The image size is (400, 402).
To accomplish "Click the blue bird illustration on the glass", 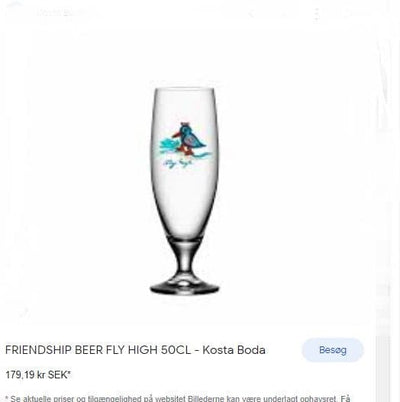I will 189,137.
